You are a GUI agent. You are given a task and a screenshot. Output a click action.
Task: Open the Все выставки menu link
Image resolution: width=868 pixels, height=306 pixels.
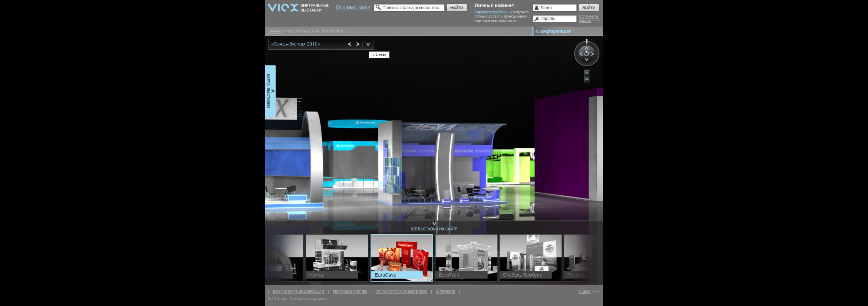[353, 7]
